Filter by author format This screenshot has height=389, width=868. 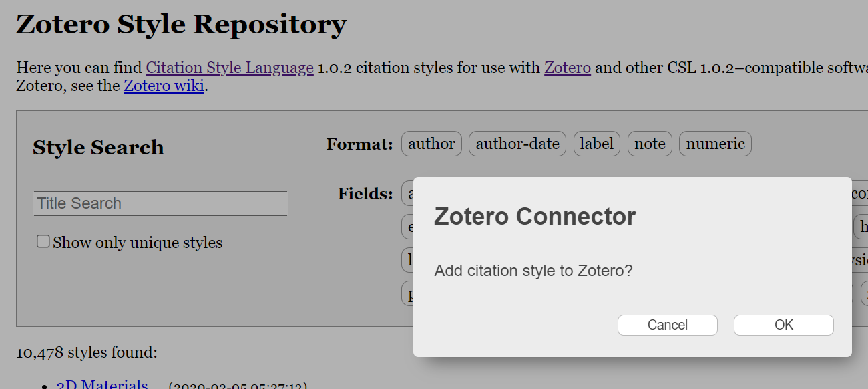click(431, 144)
